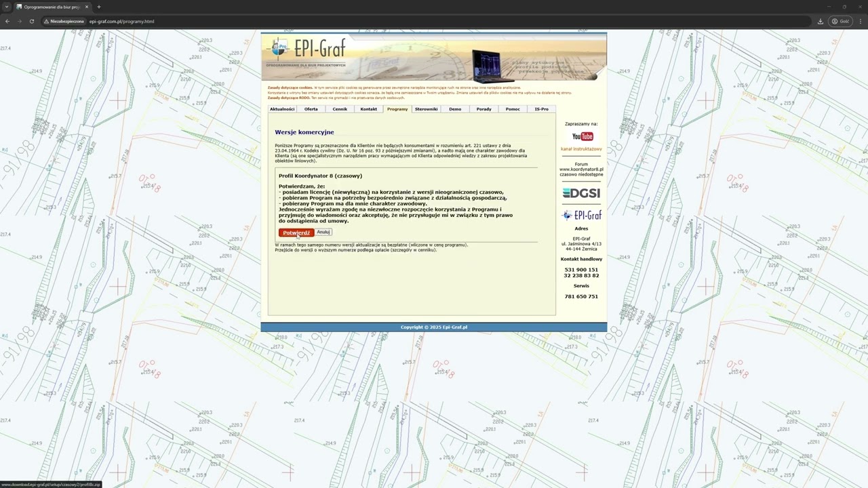Click phone number 531 900 151

click(581, 270)
